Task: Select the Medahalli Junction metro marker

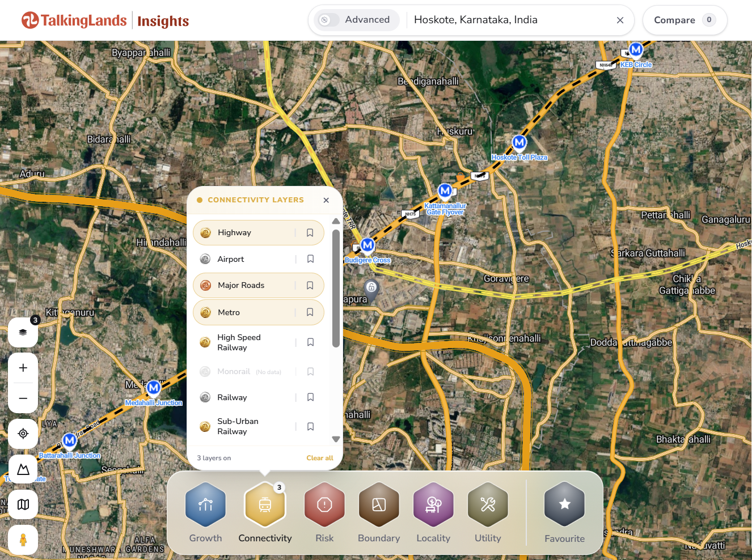Action: (153, 388)
